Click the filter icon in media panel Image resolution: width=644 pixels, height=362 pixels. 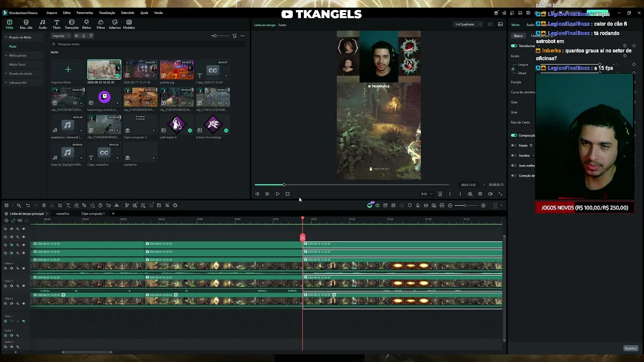pos(234,36)
